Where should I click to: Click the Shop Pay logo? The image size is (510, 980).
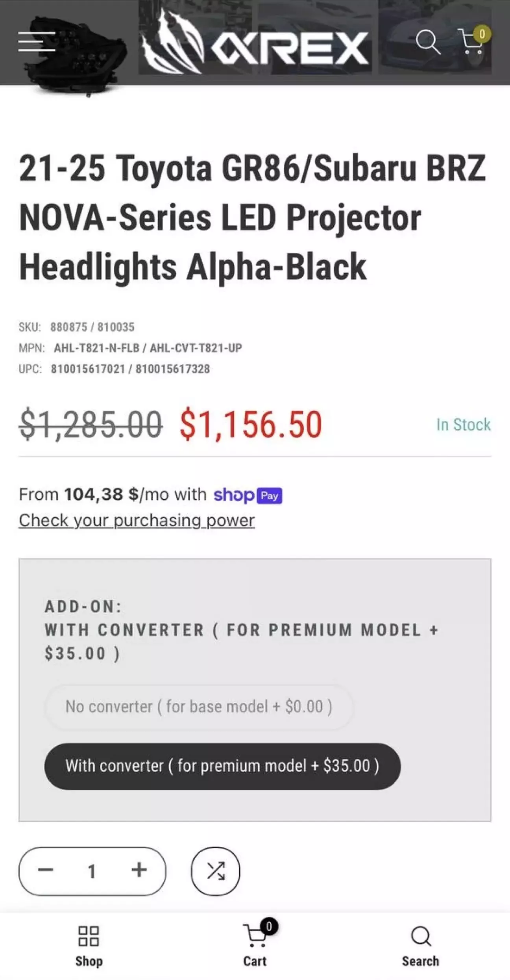(248, 495)
